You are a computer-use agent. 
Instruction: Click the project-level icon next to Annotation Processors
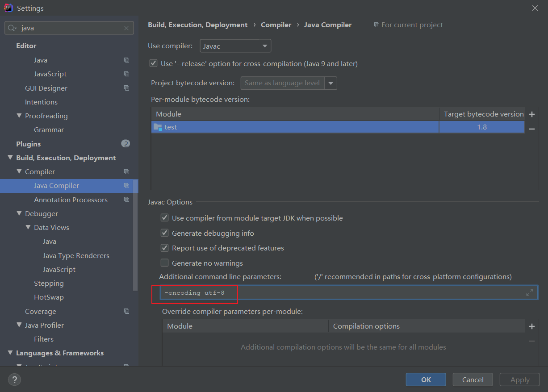pos(126,200)
